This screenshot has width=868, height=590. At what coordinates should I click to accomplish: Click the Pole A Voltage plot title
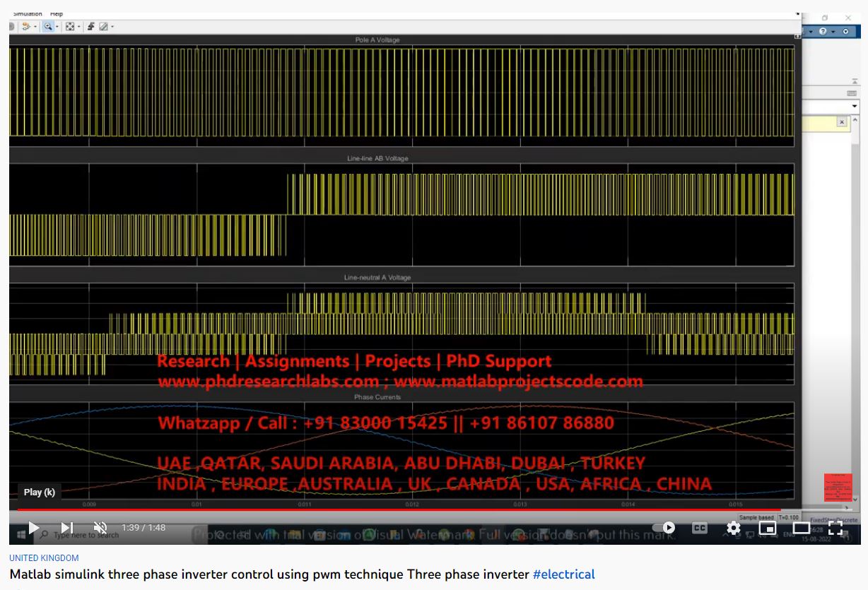(377, 40)
